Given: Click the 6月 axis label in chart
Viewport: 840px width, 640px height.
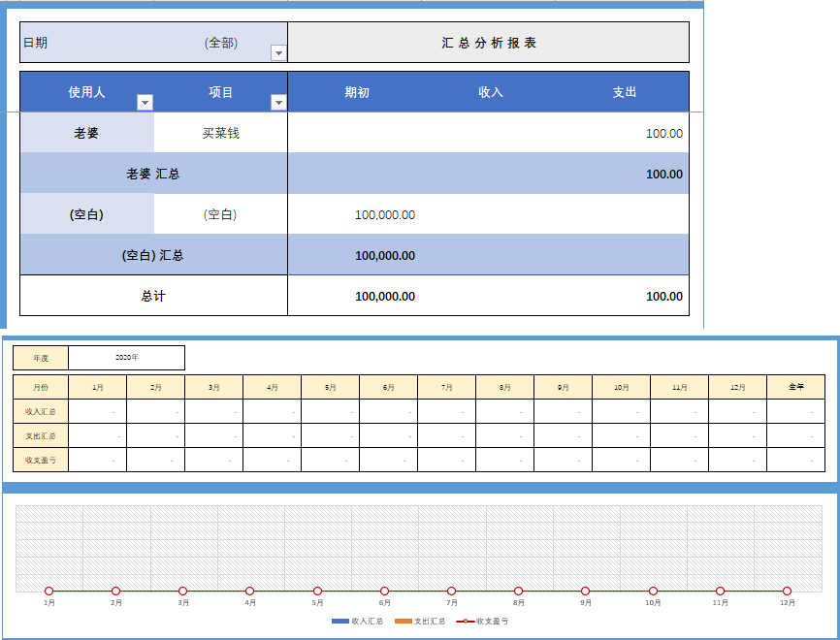Looking at the screenshot, I should (385, 603).
